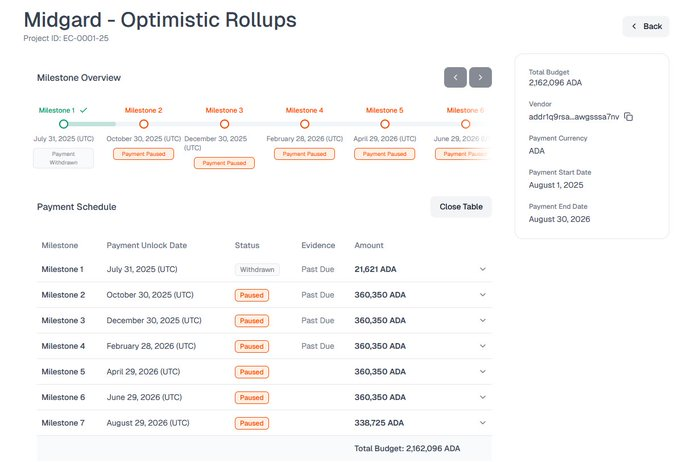
Task: Click the Midgard - Optimistic Rollups title
Action: (x=160, y=20)
